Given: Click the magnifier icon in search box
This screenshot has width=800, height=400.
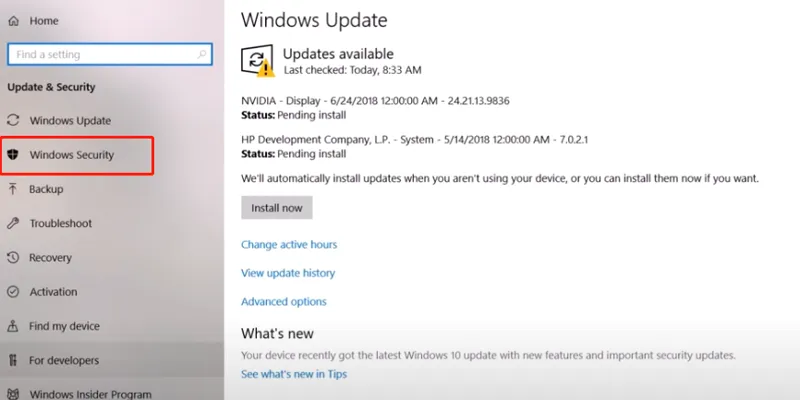Looking at the screenshot, I should (203, 54).
